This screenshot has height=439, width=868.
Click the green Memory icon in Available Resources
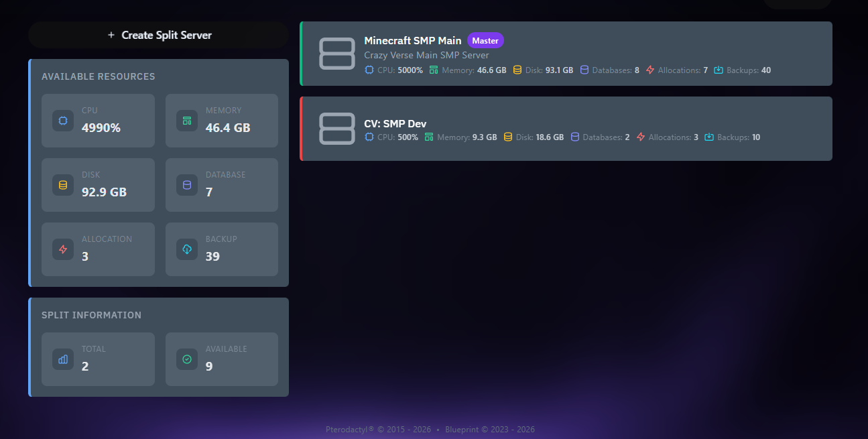click(x=187, y=121)
